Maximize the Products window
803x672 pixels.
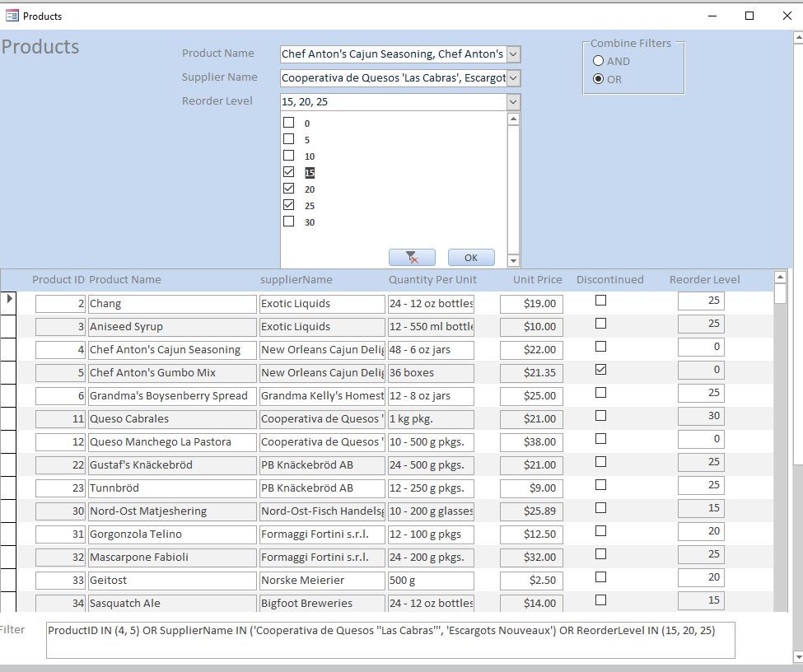[749, 16]
